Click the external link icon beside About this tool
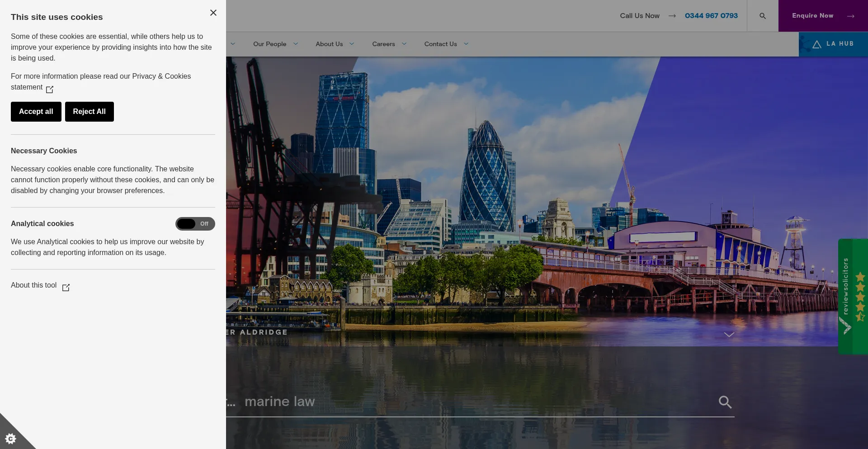The height and width of the screenshot is (449, 868). click(66, 288)
